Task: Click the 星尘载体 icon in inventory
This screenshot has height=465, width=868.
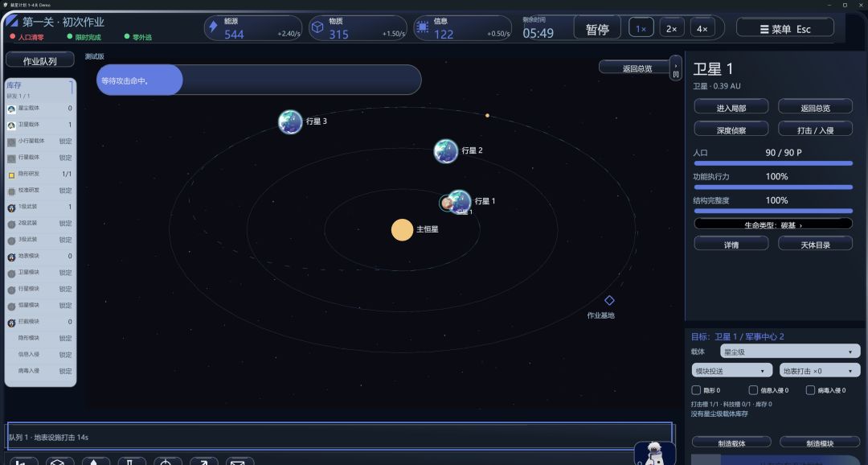Action: [x=11, y=109]
